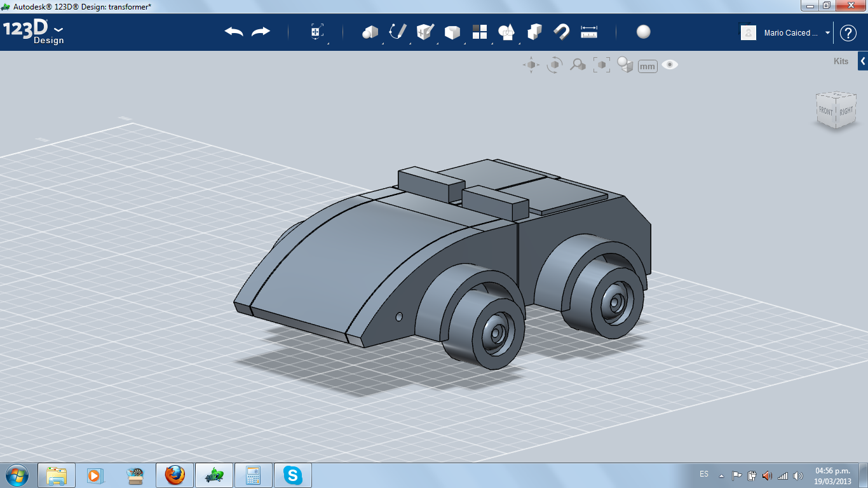868x488 pixels.
Task: Launch Windows Media Player from the taskbar
Action: click(x=95, y=475)
